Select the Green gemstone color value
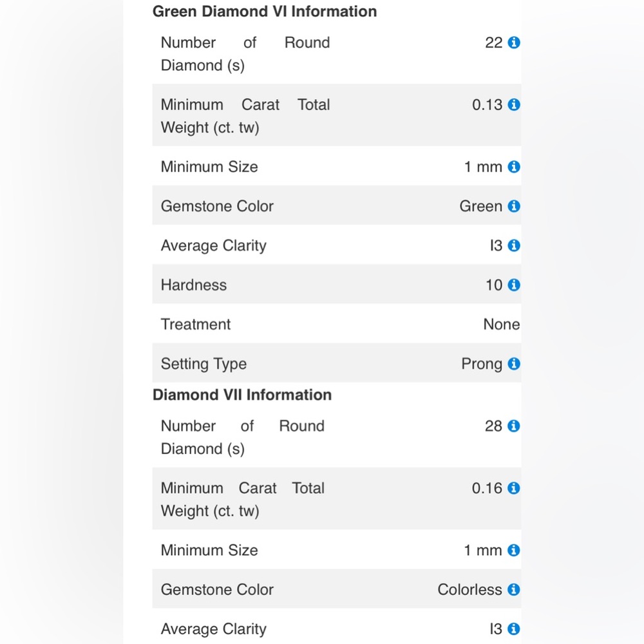The width and height of the screenshot is (644, 644). pyautogui.click(x=480, y=206)
